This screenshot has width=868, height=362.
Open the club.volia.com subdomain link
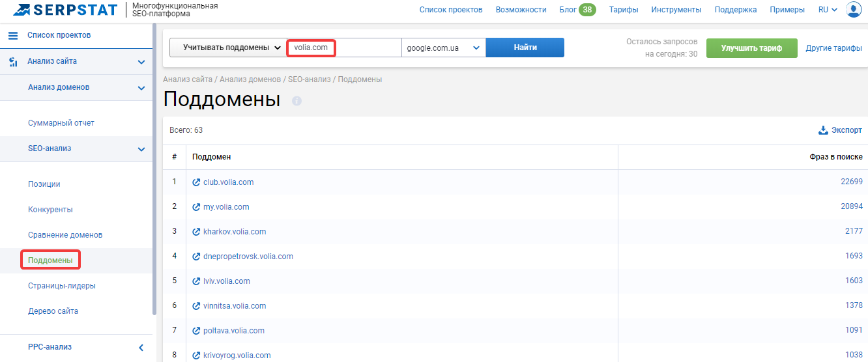228,182
